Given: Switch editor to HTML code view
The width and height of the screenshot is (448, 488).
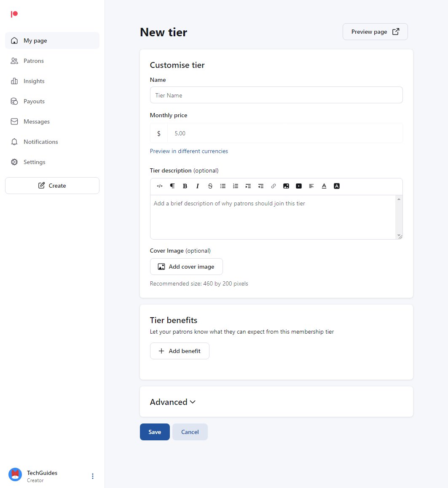Looking at the screenshot, I should (x=159, y=186).
